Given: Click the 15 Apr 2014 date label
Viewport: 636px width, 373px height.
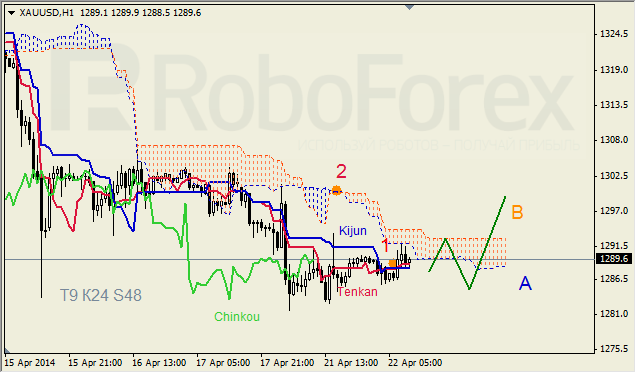Looking at the screenshot, I should coord(30,362).
